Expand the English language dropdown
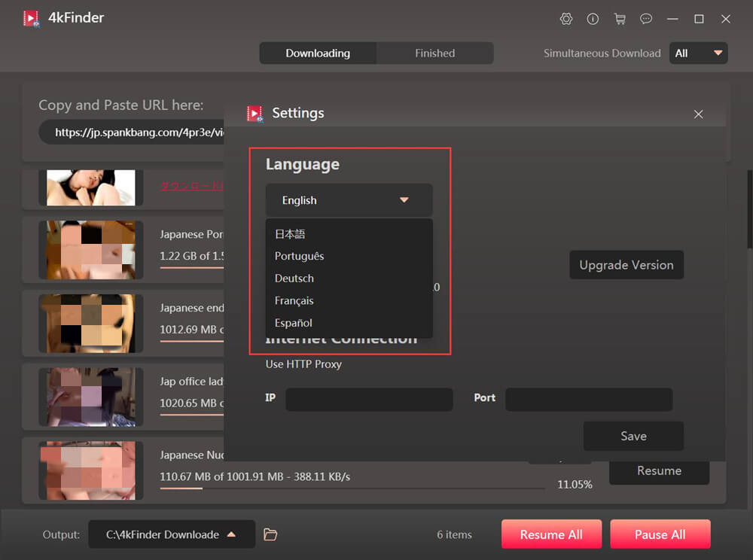Image resolution: width=753 pixels, height=560 pixels. pos(349,200)
